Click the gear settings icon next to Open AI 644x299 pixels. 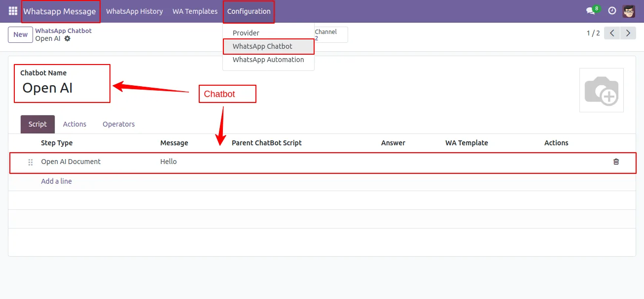(68, 38)
